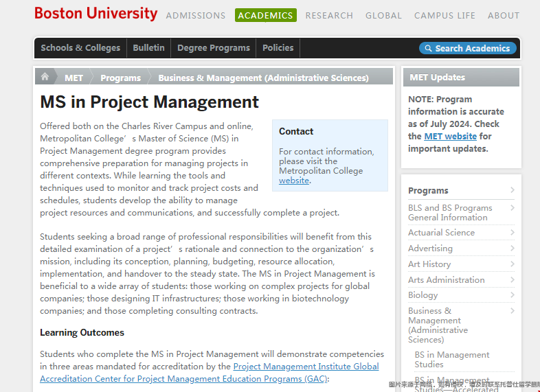
Task: Open Biology program link
Action: point(423,295)
